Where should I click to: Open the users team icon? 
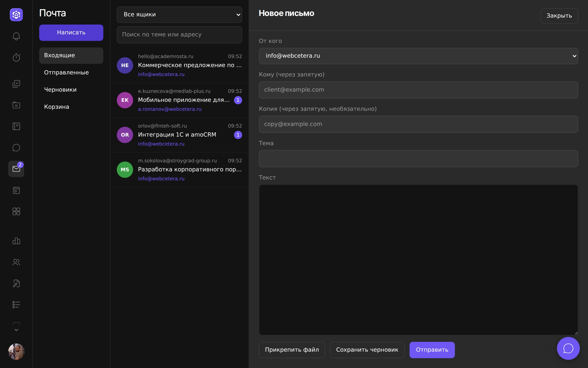tap(16, 262)
